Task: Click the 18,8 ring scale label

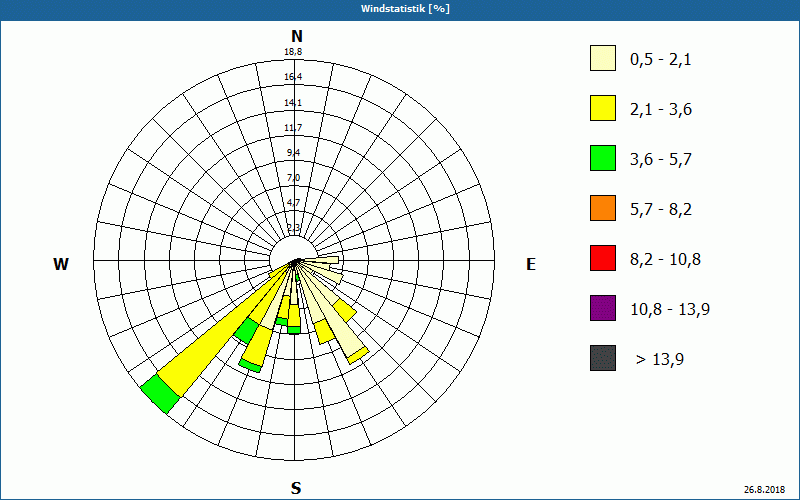Action: [293, 52]
